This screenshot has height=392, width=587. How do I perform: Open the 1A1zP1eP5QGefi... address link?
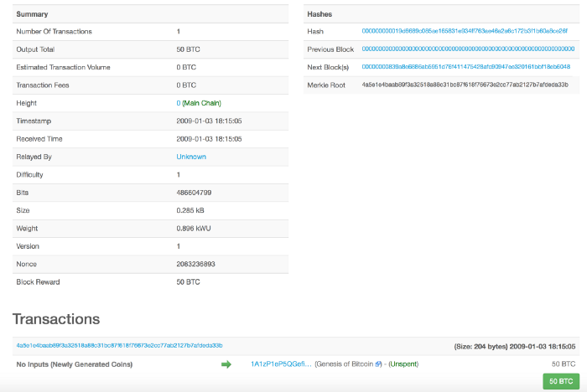tap(281, 364)
